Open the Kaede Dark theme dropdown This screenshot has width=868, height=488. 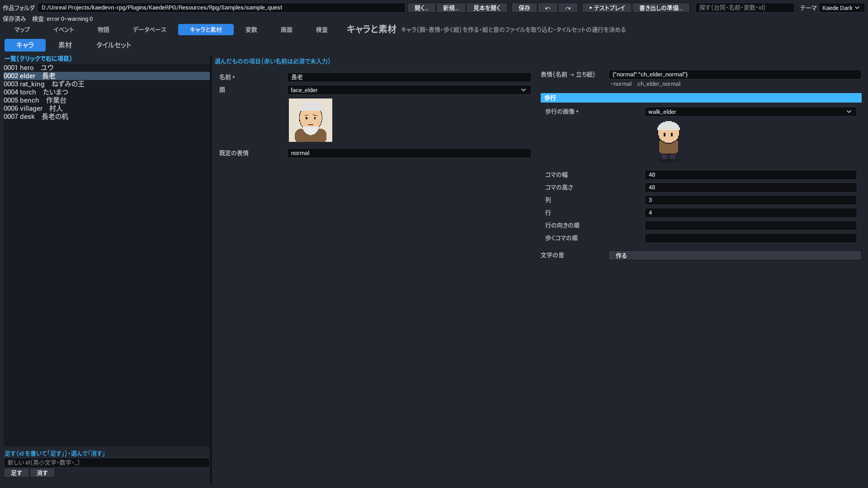click(841, 8)
